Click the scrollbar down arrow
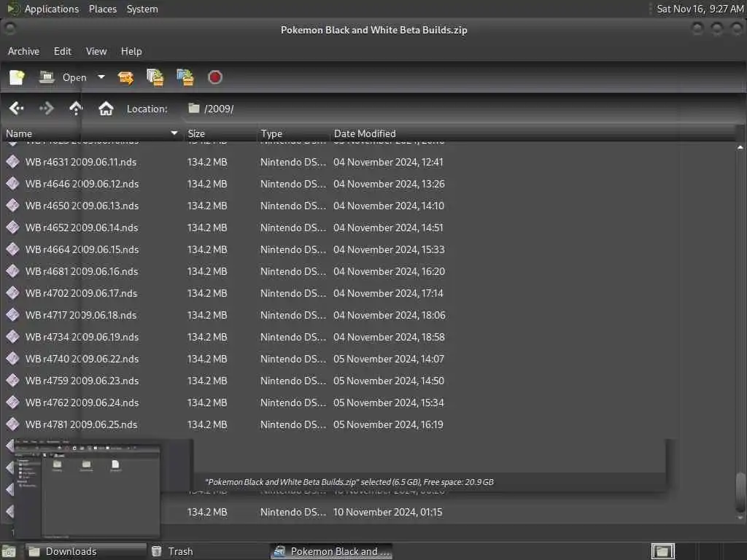 tap(740, 518)
